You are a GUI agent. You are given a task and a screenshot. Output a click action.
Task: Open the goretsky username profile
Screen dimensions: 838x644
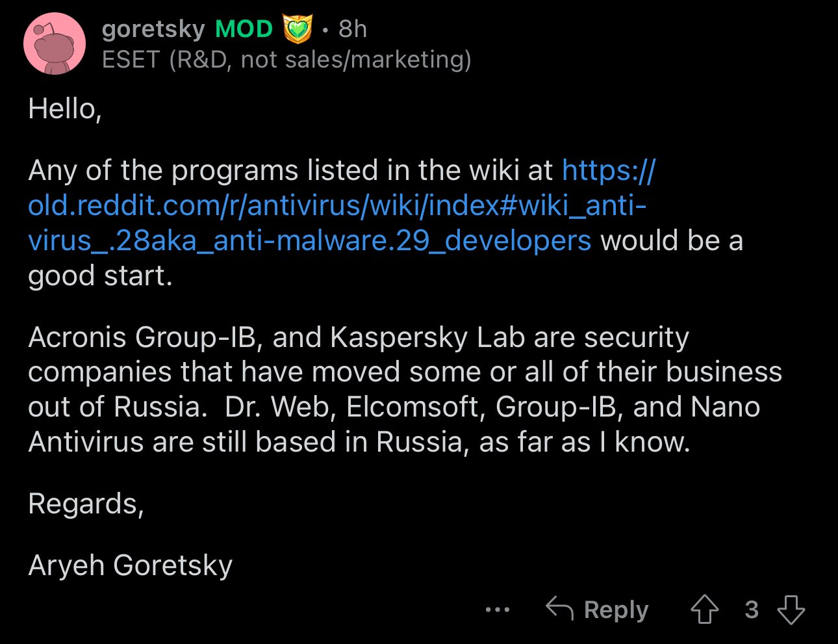click(153, 29)
